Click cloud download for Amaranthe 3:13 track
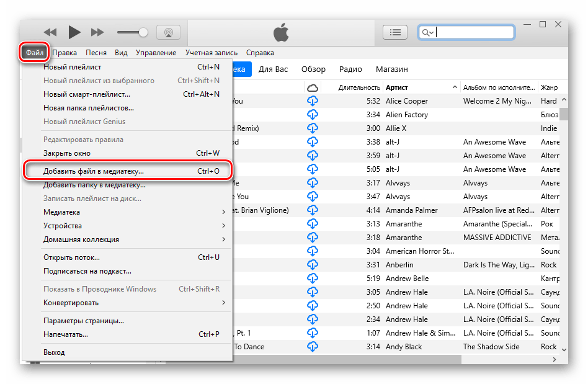 click(313, 223)
